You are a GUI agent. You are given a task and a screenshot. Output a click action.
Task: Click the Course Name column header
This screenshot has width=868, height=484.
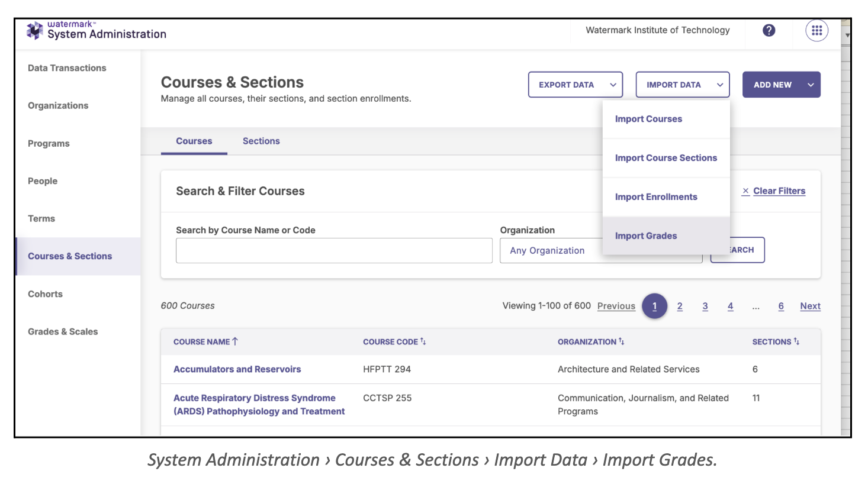pos(201,342)
